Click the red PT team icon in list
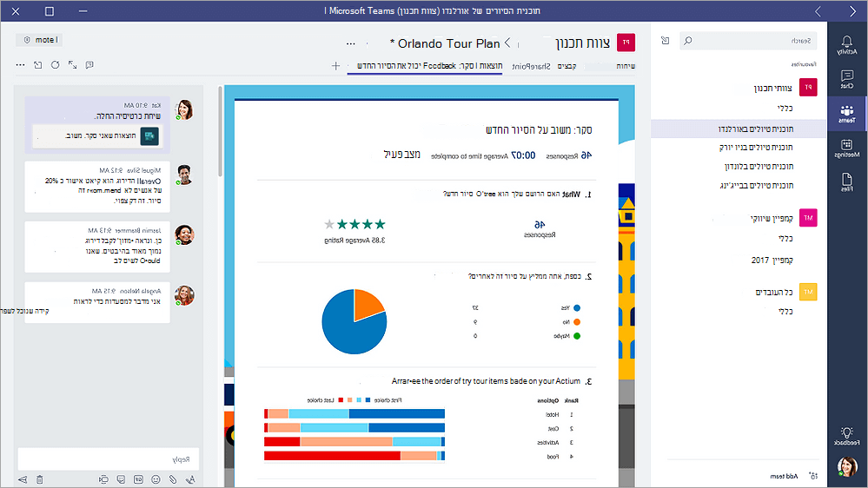 808,87
